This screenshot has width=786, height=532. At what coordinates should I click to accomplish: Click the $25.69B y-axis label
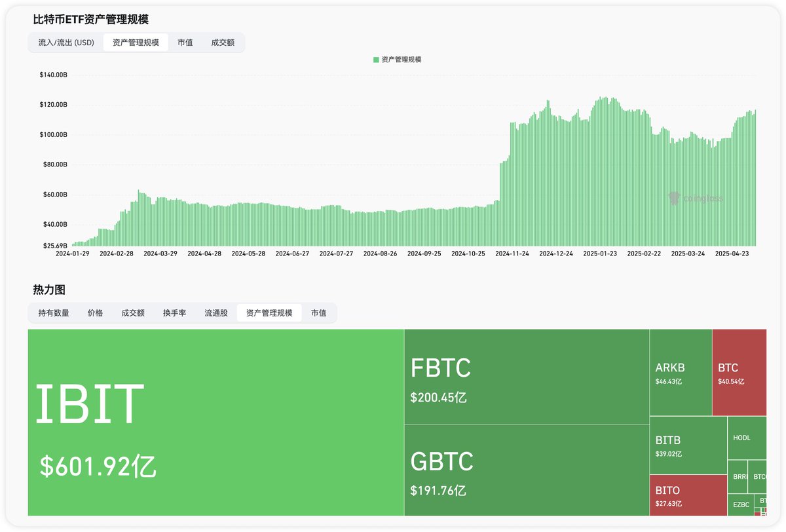coord(55,246)
